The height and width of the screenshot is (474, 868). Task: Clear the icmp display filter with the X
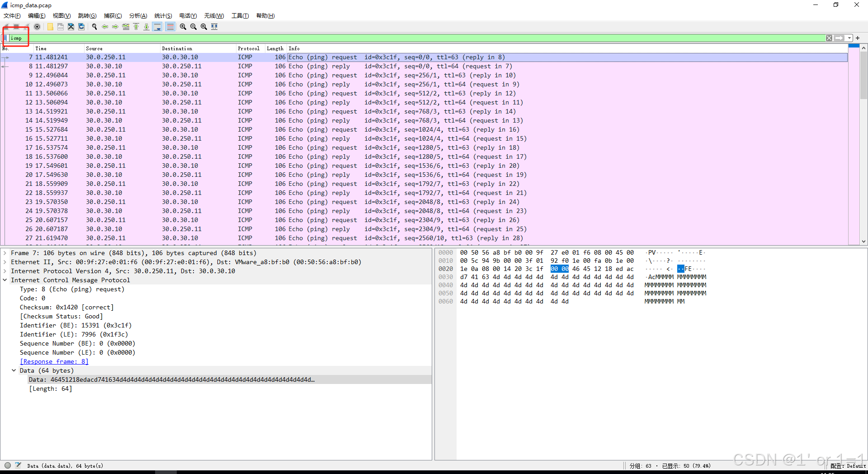click(829, 38)
